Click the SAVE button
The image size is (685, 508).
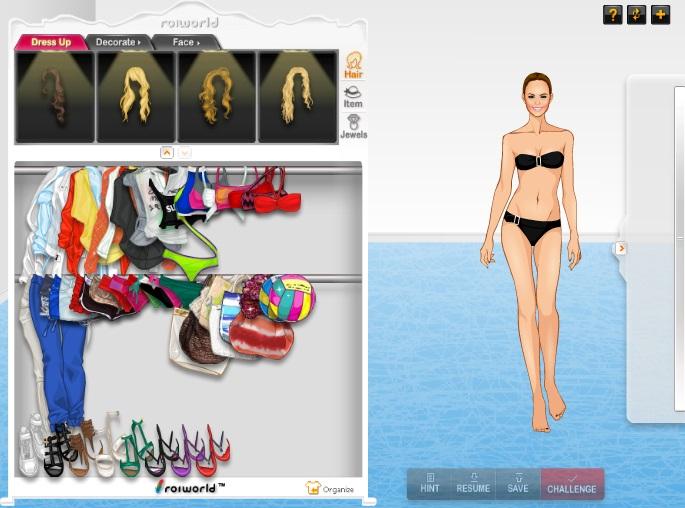pyautogui.click(x=518, y=484)
